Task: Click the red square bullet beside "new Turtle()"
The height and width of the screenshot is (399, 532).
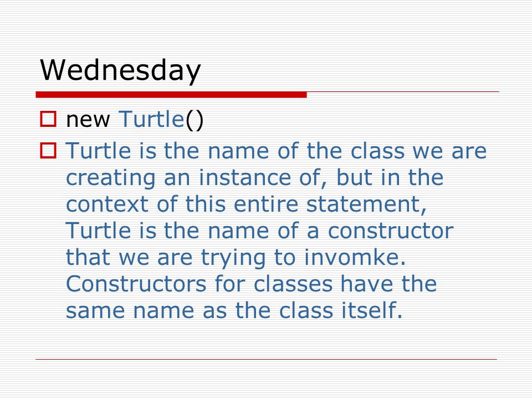Action: (48, 119)
